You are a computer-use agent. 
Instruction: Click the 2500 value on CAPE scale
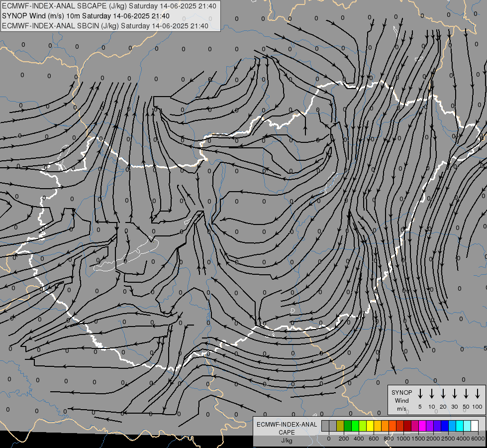click(448, 439)
